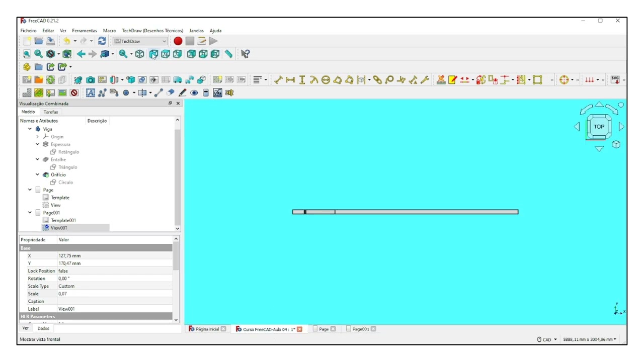The width and height of the screenshot is (644, 362).
Task: Open the undo history dropdown arrow
Action: click(x=75, y=41)
